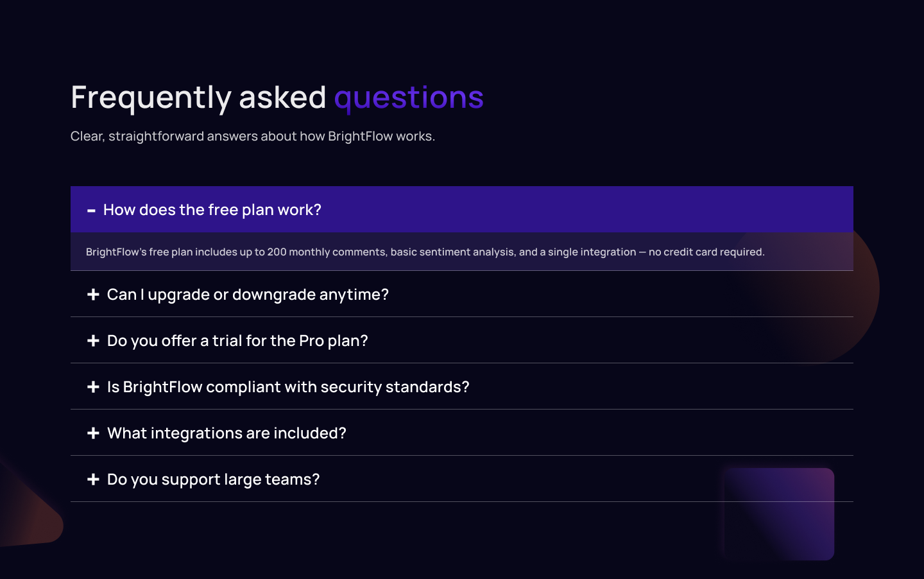Expand 'Can I upgrade or downgrade anytime?'
This screenshot has width=924, height=579.
pyautogui.click(x=248, y=294)
